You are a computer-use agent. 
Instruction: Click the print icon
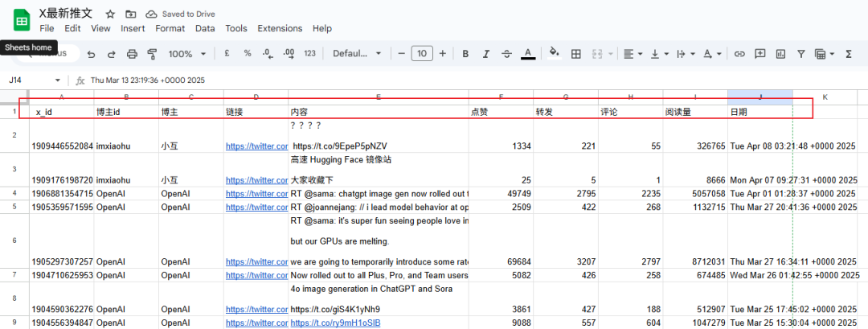point(132,54)
